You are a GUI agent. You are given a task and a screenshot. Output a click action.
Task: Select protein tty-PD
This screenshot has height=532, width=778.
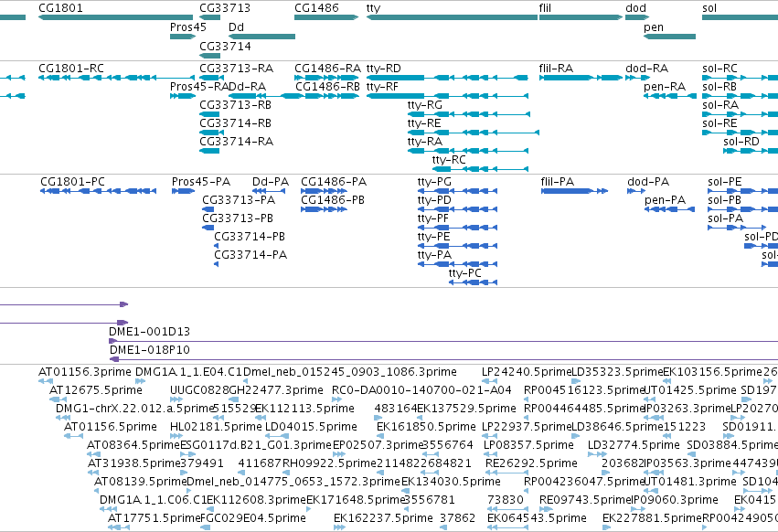457,209
